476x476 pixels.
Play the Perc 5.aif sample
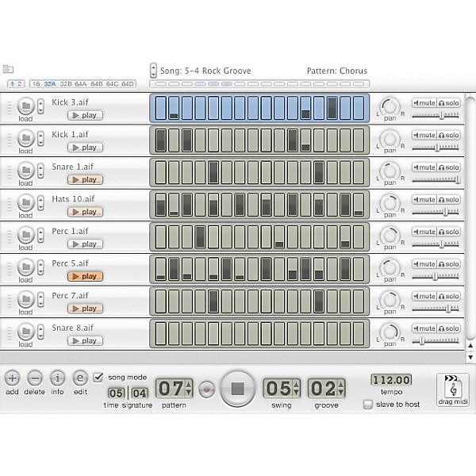(x=86, y=277)
